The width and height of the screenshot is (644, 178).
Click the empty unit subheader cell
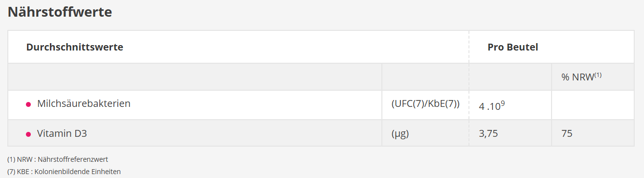[x=425, y=77]
